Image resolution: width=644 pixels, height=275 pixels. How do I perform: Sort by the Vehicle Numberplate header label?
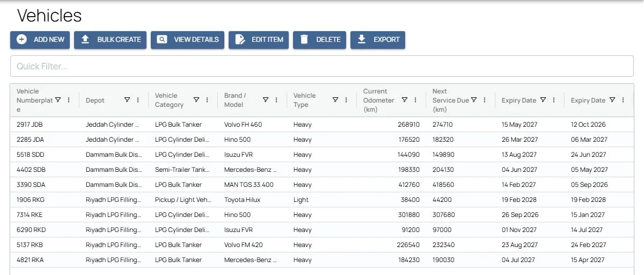(34, 100)
